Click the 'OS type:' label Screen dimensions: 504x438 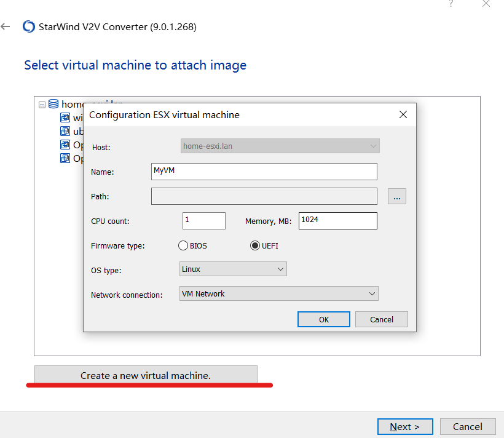106,270
